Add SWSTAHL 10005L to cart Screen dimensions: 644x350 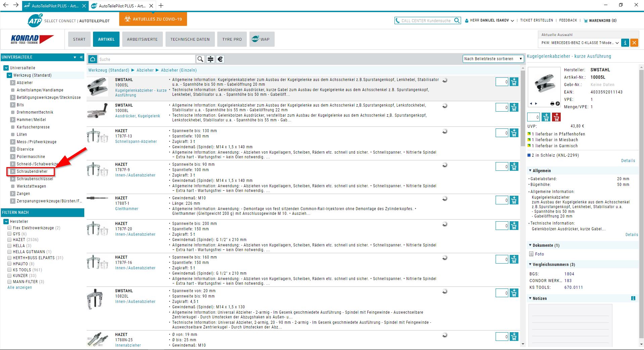pyautogui.click(x=514, y=82)
